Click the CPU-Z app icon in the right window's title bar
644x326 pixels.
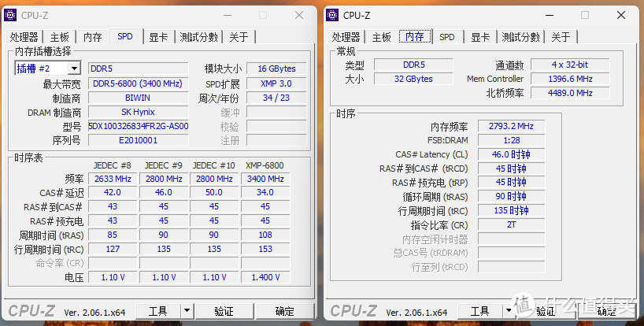(332, 15)
